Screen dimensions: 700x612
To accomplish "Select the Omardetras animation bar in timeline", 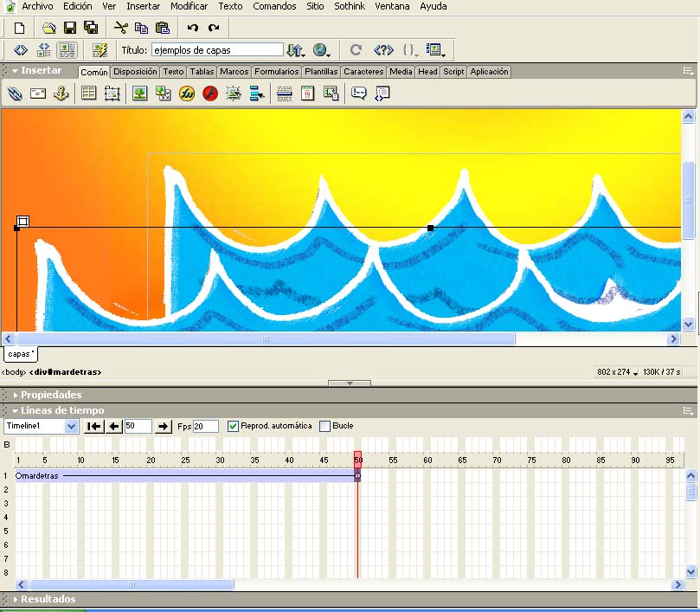I will pyautogui.click(x=187, y=476).
